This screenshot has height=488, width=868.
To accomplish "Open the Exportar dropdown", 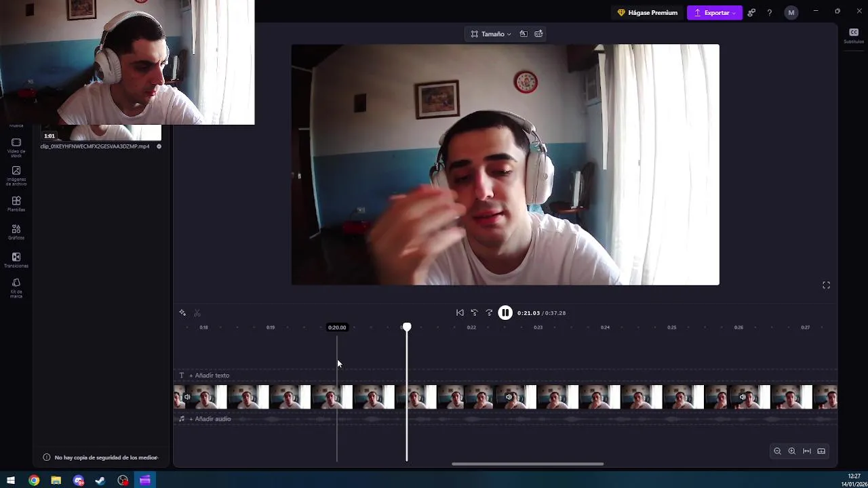I will coord(715,13).
